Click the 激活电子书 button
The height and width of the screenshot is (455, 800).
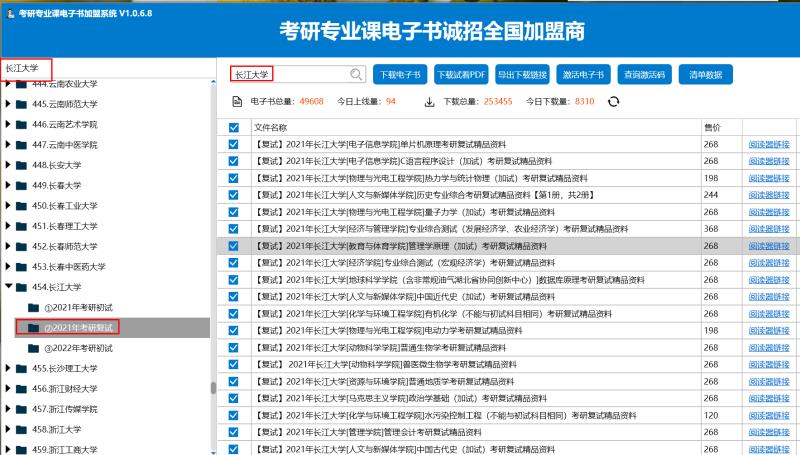584,74
